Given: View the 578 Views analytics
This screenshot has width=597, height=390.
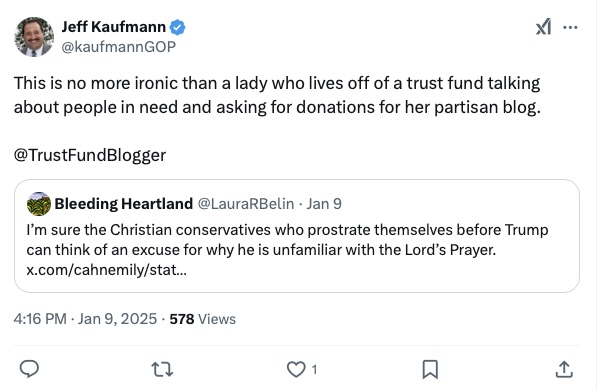Looking at the screenshot, I should (203, 319).
